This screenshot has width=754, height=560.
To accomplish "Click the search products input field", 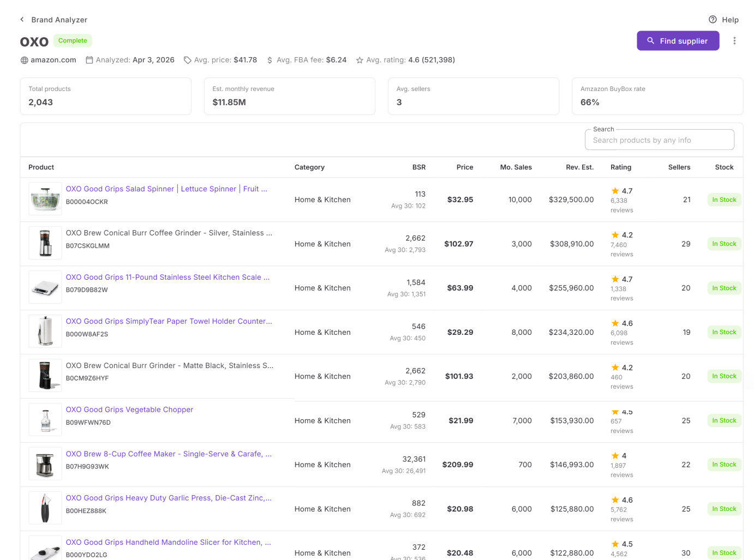I will [x=659, y=140].
